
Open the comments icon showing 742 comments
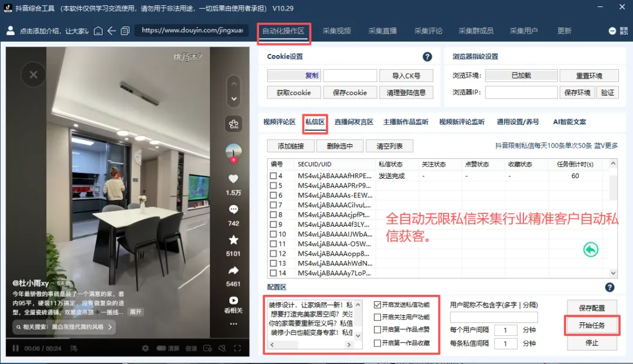click(233, 208)
